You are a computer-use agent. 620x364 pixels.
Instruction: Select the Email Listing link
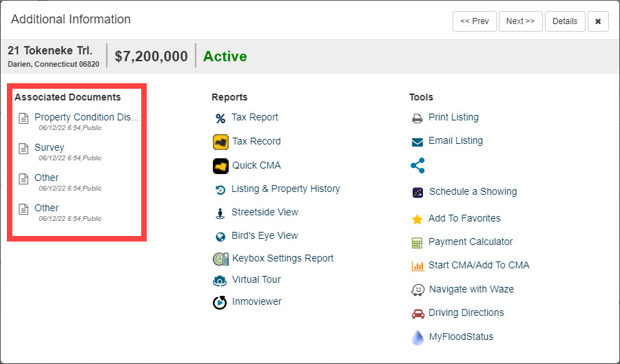point(455,140)
